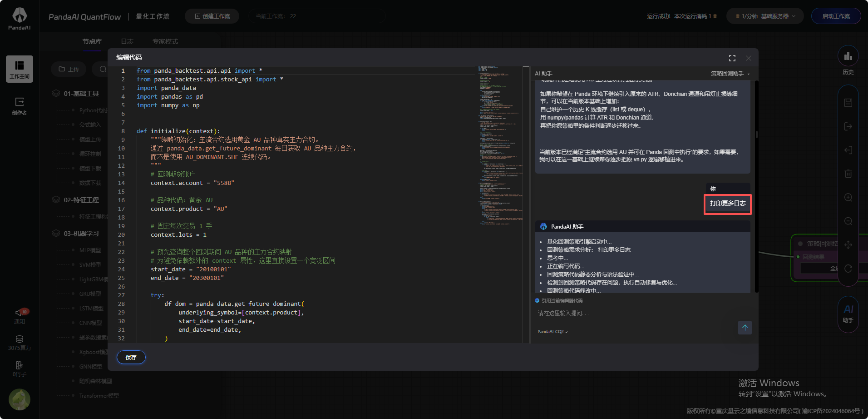Click the save disk icon in right toolbar
The height and width of the screenshot is (419, 868).
point(848,103)
